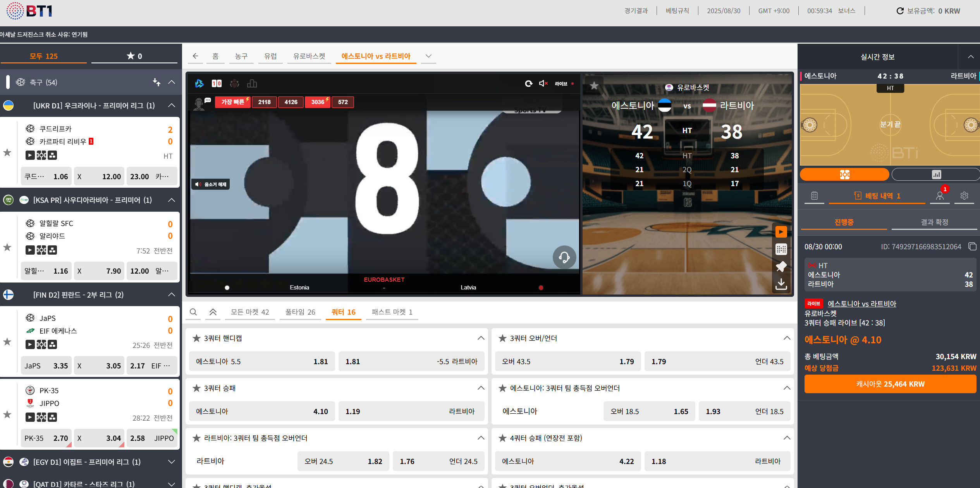Select 에스토니아 4.10 odds in 3쿼터 승패
This screenshot has width=980, height=488.
click(x=262, y=411)
